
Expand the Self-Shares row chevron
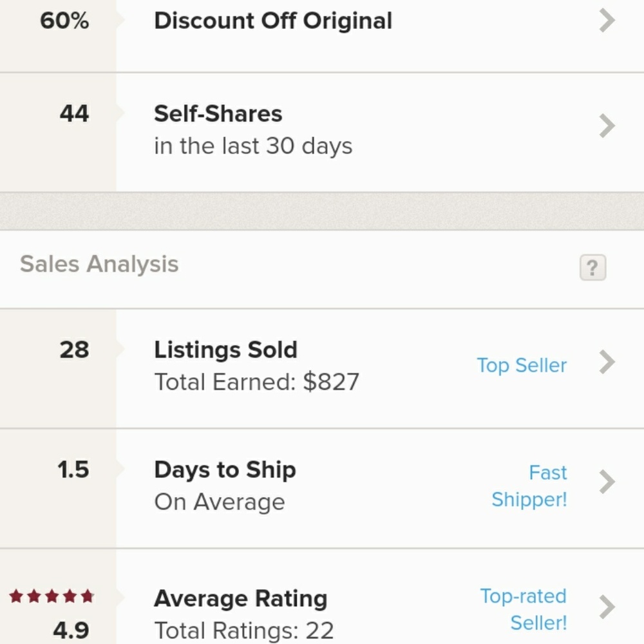[607, 126]
